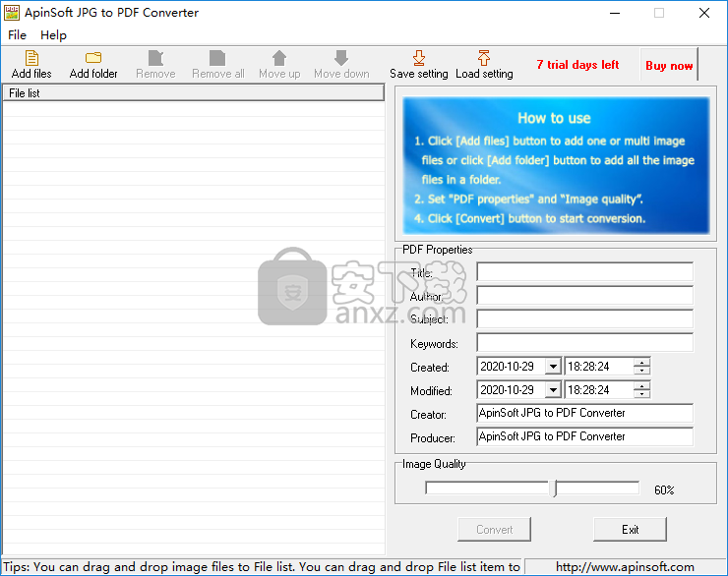The width and height of the screenshot is (728, 576).
Task: Click the Move down arrow icon
Action: click(x=341, y=58)
